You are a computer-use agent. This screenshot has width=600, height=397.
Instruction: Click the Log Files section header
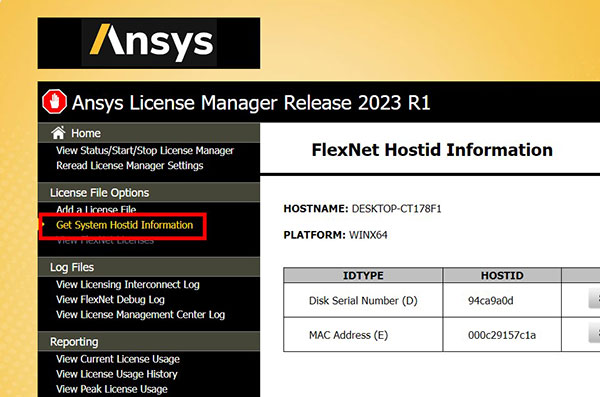click(x=149, y=267)
